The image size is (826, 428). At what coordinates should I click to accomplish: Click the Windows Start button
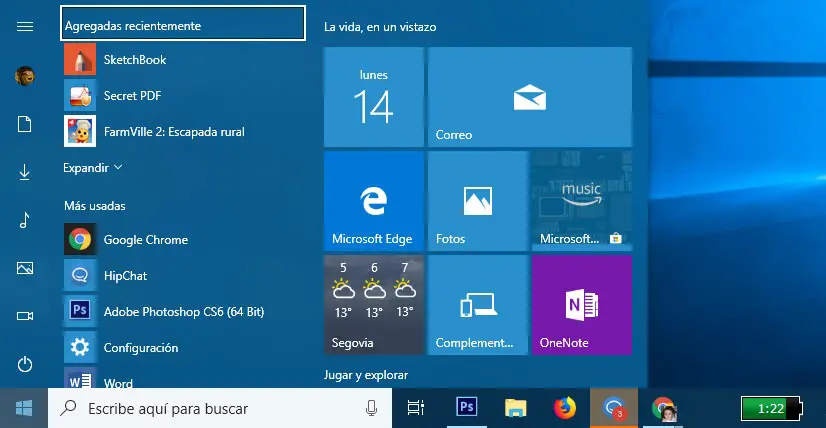[24, 408]
